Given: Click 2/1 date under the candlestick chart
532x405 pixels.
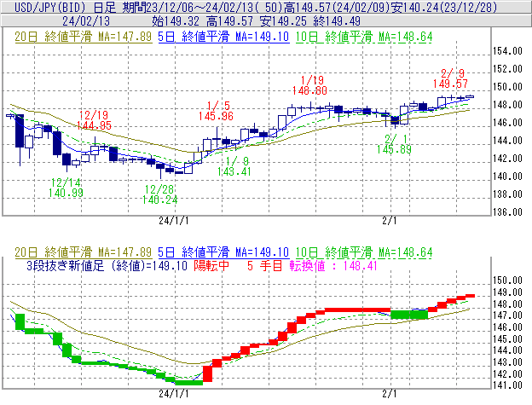Looking at the screenshot, I should coord(389,221).
